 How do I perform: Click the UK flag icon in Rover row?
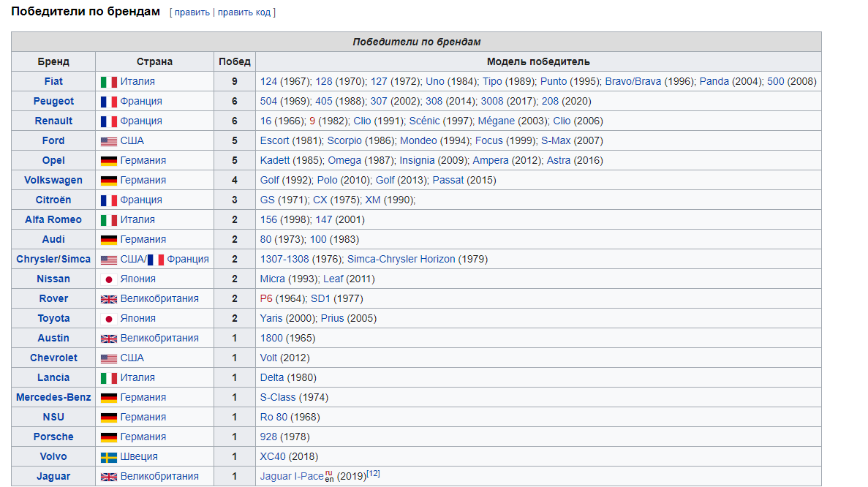pyautogui.click(x=108, y=299)
